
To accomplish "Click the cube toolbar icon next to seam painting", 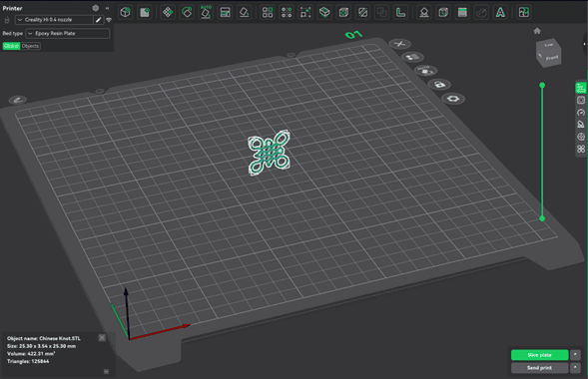I will click(443, 12).
